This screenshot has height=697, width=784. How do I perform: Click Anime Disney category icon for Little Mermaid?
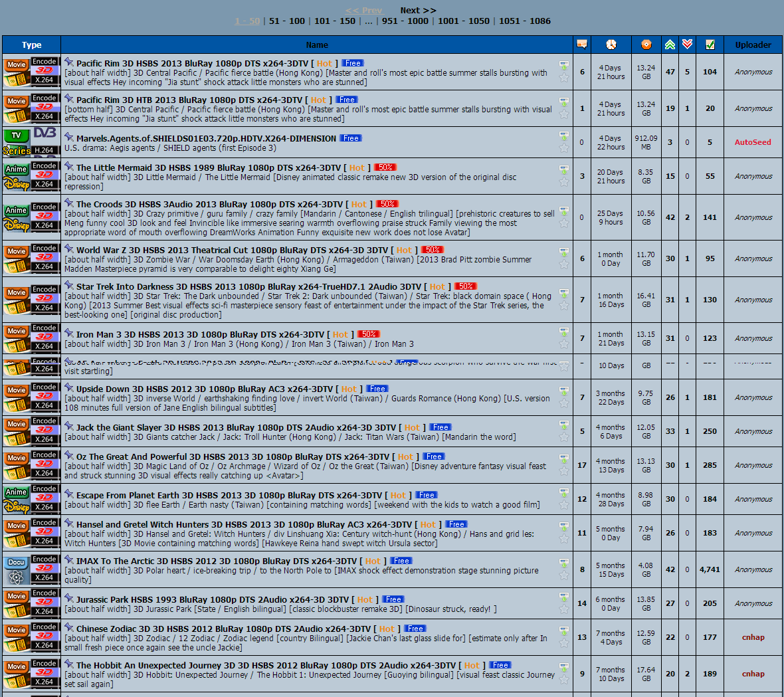point(17,177)
